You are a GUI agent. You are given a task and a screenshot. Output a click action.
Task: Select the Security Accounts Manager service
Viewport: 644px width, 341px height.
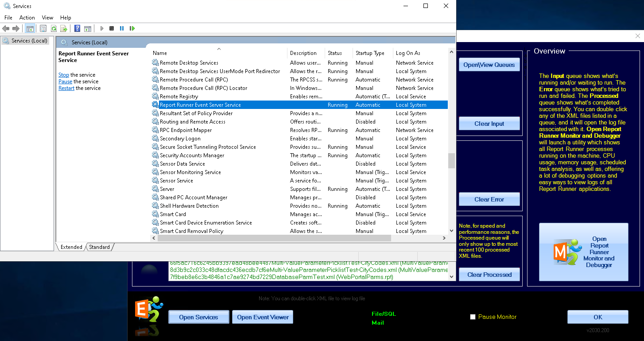(x=299, y=155)
